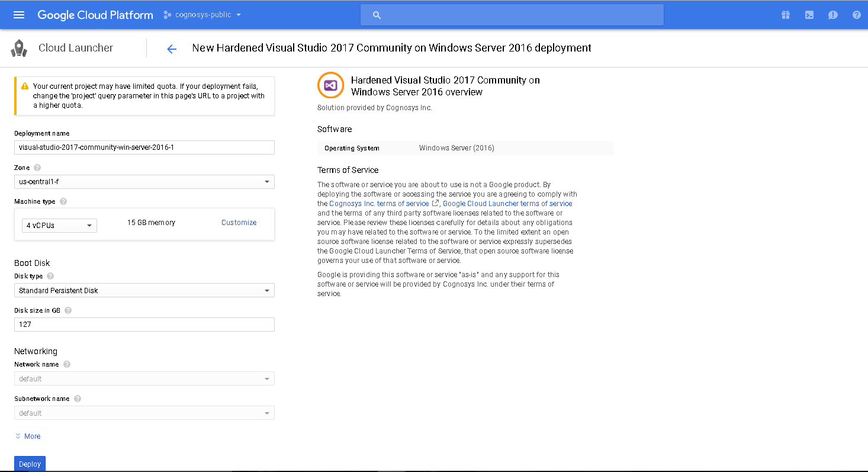Click the help icon beside Disk size in GB
The image size is (868, 472).
point(68,310)
